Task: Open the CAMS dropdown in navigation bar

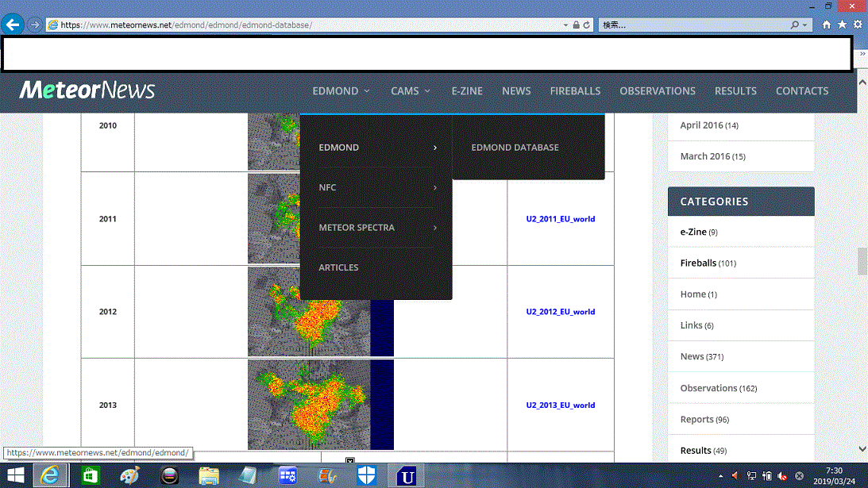Action: (410, 91)
